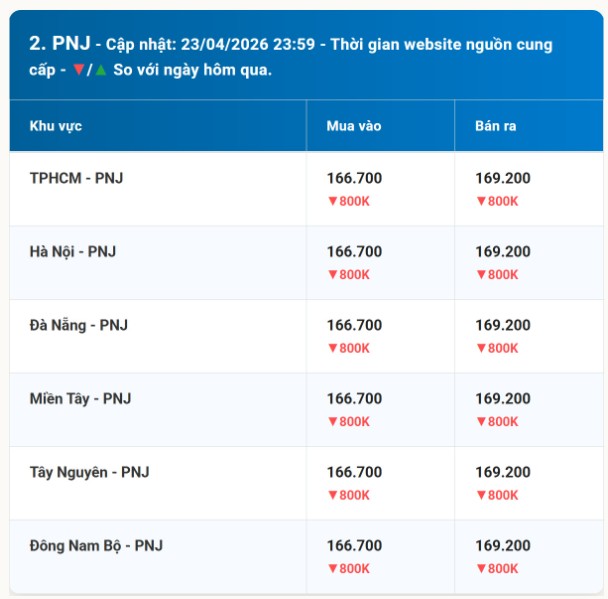
Task: Click the down arrow under Tây Nguyên buy price
Action: tap(332, 495)
